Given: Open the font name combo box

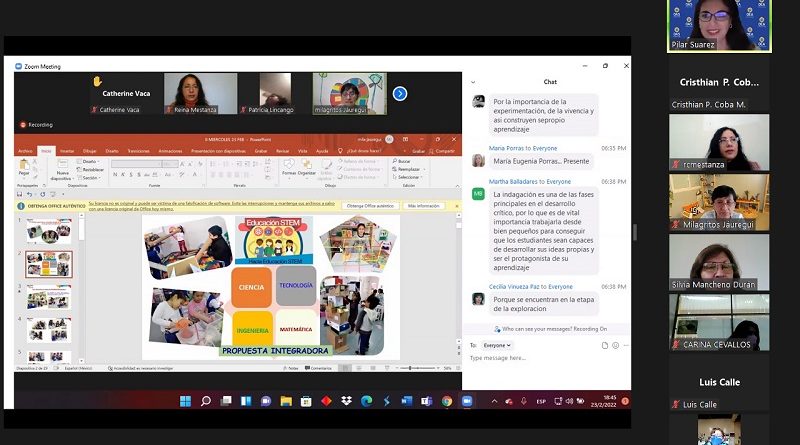Looking at the screenshot, I should [x=136, y=164].
